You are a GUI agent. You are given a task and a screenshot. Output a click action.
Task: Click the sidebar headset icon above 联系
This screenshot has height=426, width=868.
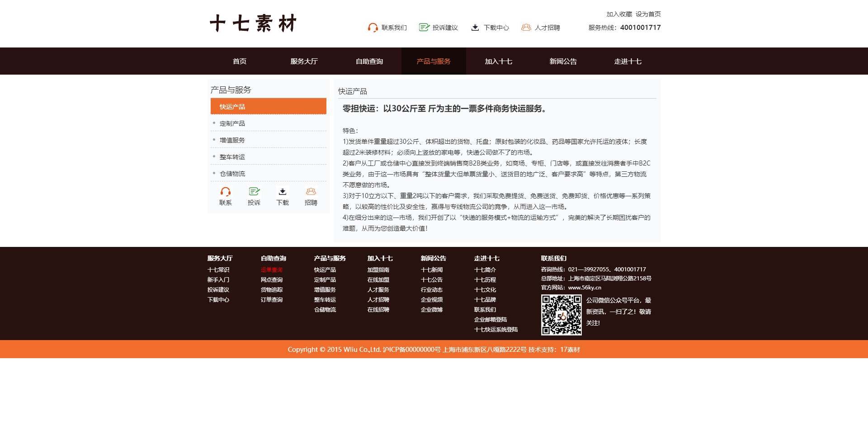click(x=226, y=192)
